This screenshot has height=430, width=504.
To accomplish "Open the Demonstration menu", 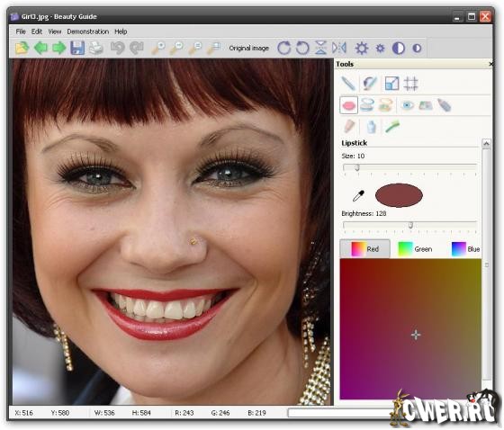I will 88,31.
